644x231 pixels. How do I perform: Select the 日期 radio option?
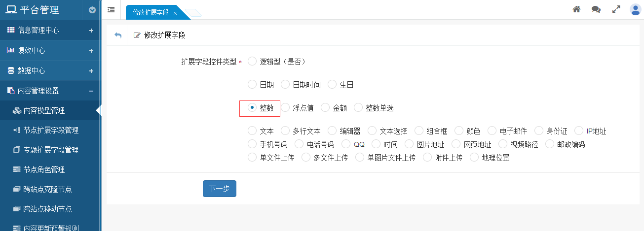pos(252,85)
